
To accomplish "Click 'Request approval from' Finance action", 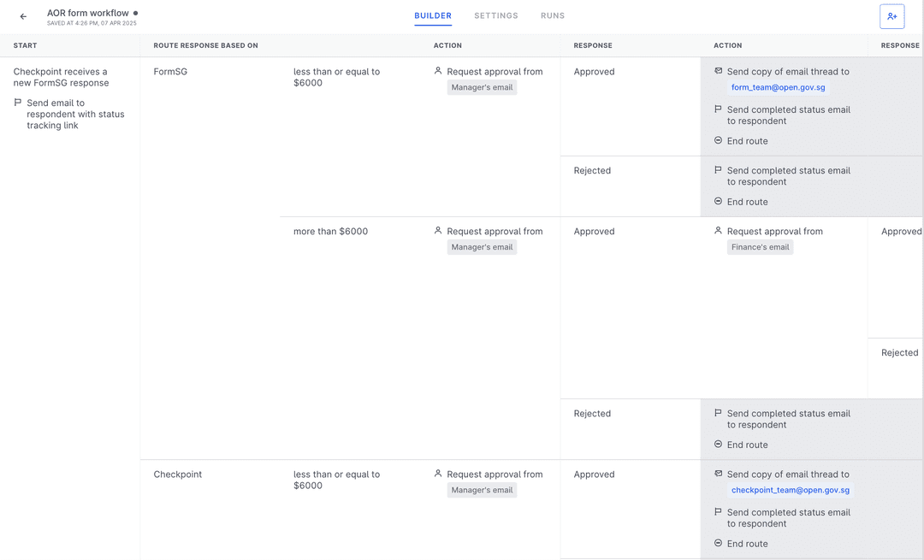I will (x=775, y=232).
